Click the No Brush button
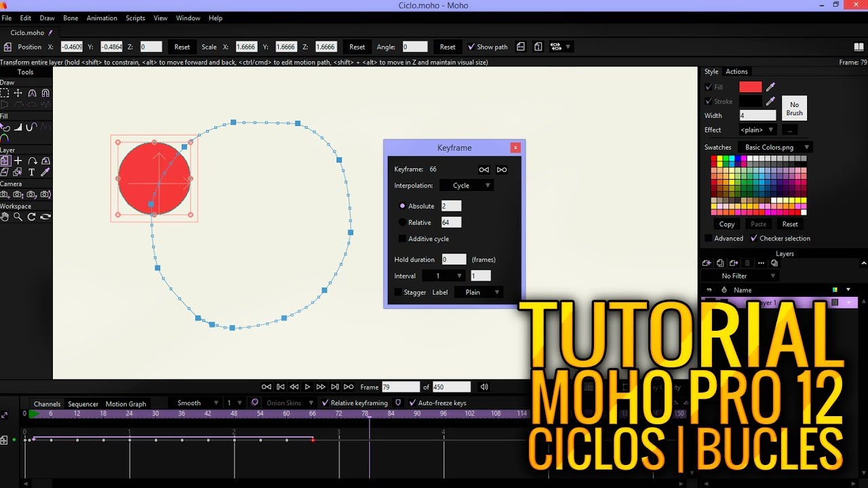 pos(794,109)
